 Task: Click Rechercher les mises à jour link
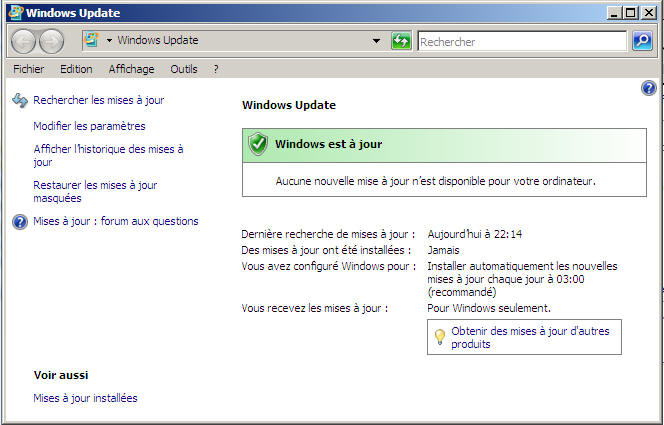pos(99,100)
